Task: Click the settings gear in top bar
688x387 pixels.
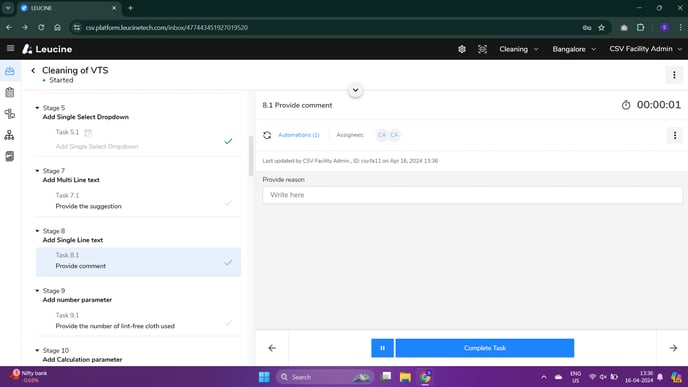Action: pyautogui.click(x=462, y=49)
